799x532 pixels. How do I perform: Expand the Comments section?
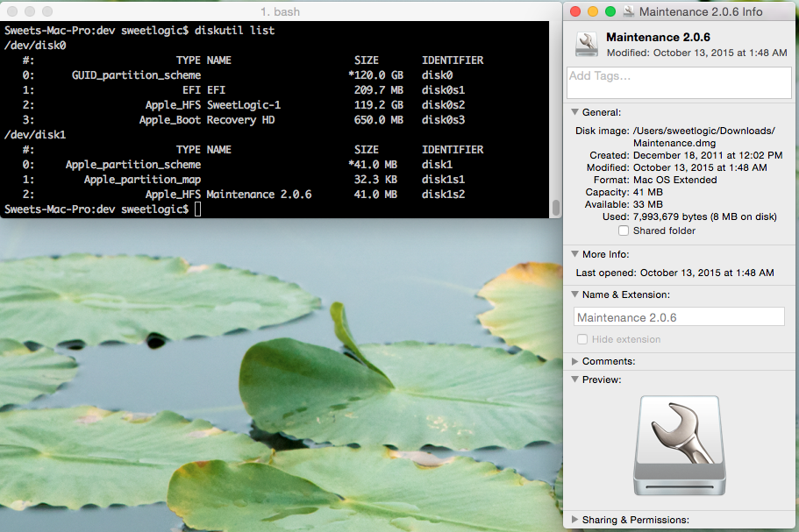[574, 361]
